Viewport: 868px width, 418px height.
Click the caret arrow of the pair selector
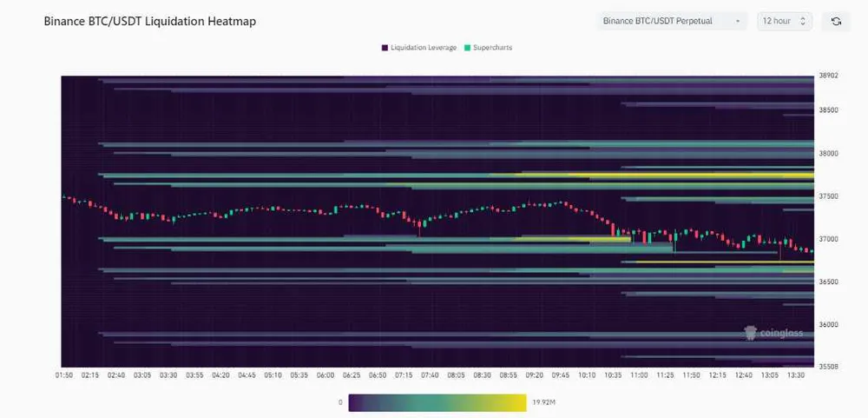coord(737,21)
